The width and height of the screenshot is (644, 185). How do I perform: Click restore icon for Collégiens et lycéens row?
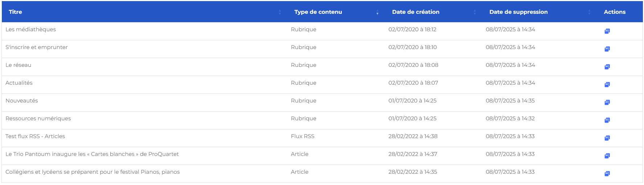click(607, 174)
